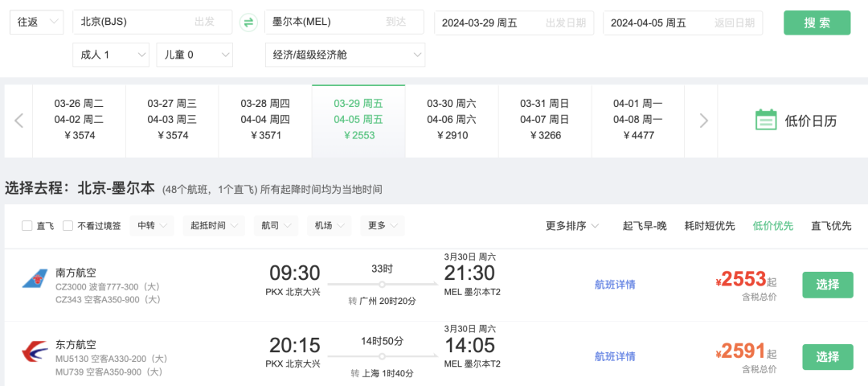Open the 往返 trip type dropdown
This screenshot has width=868, height=386.
click(37, 23)
